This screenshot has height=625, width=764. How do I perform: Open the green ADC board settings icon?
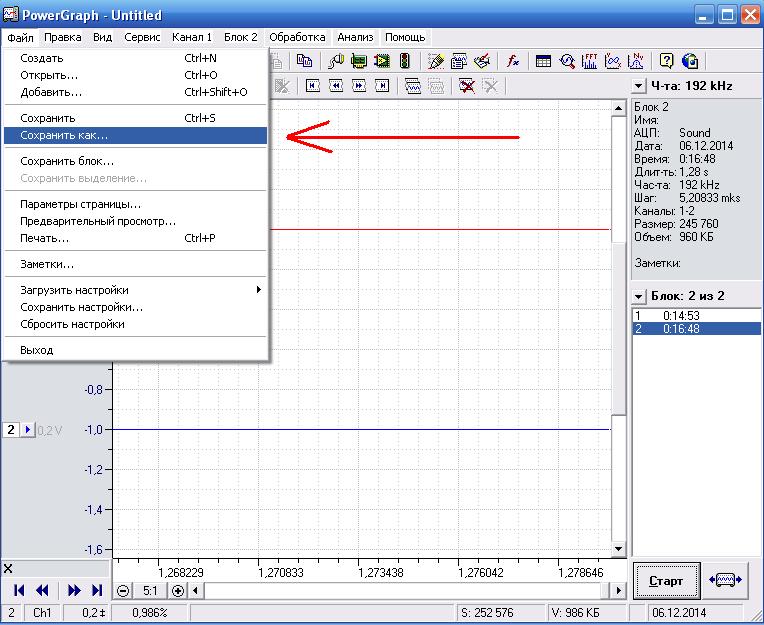tap(359, 61)
